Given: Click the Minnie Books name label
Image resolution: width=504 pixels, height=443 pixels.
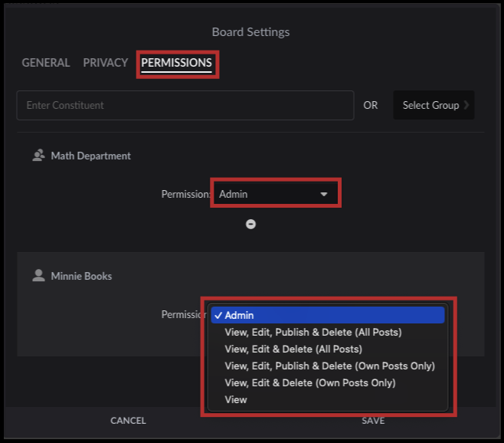Looking at the screenshot, I should point(81,276).
